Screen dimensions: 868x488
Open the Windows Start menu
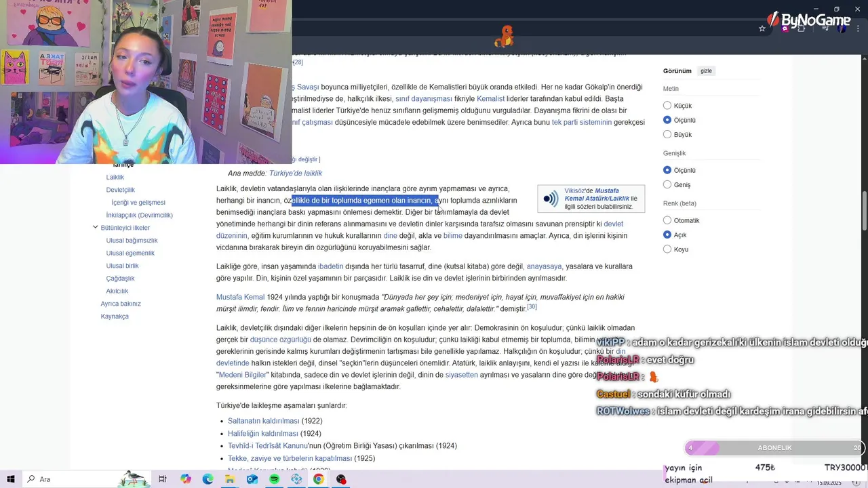(11, 479)
